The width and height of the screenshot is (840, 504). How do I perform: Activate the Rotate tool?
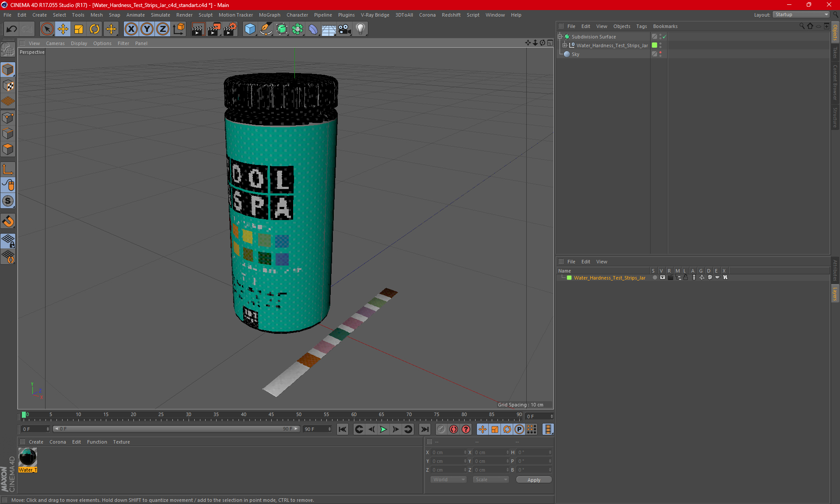tap(94, 29)
